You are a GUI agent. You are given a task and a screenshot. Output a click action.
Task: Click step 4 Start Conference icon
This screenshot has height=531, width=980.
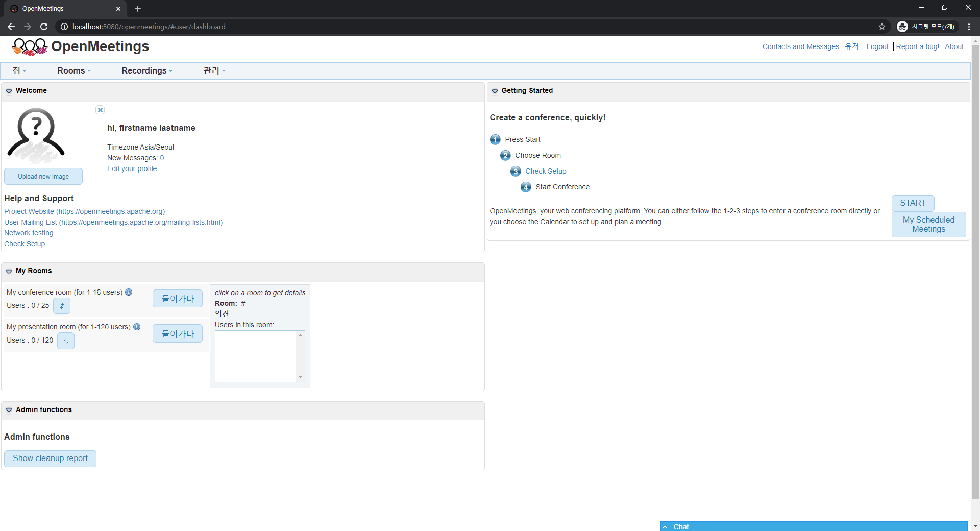526,187
